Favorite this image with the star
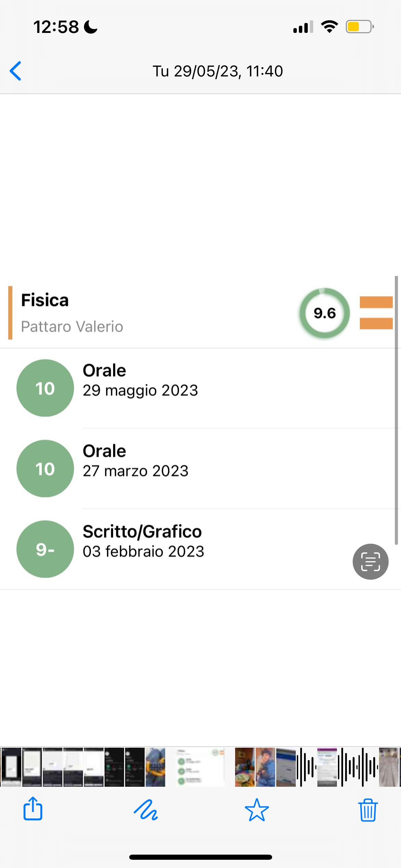The width and height of the screenshot is (401, 868). tap(257, 810)
